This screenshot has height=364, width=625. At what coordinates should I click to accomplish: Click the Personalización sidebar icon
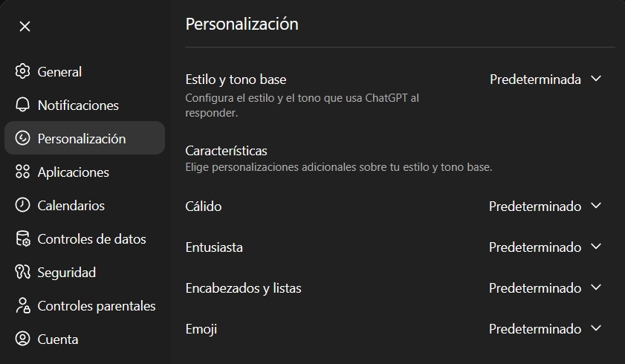23,139
